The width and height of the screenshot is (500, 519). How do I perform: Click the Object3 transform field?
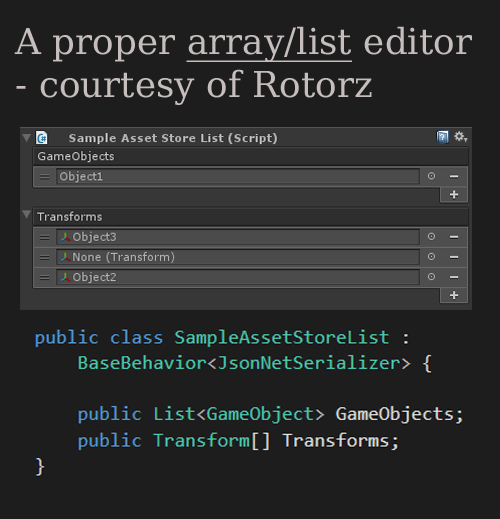tap(238, 237)
